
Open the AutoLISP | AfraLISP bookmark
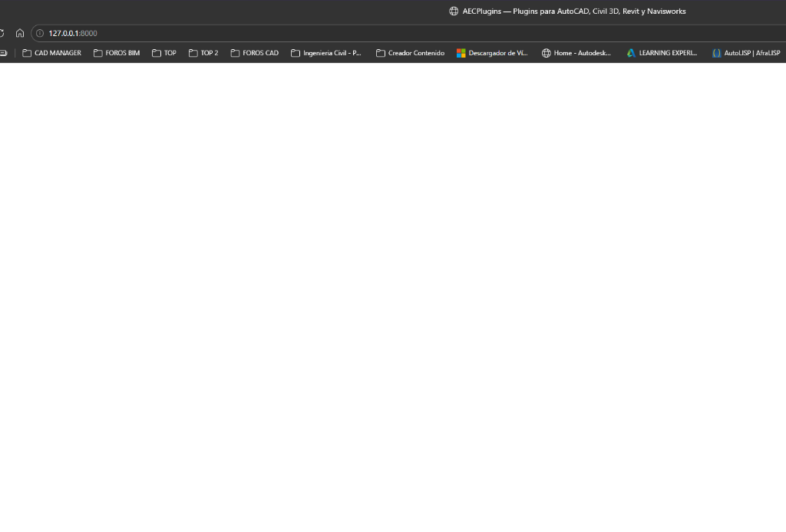pos(746,53)
